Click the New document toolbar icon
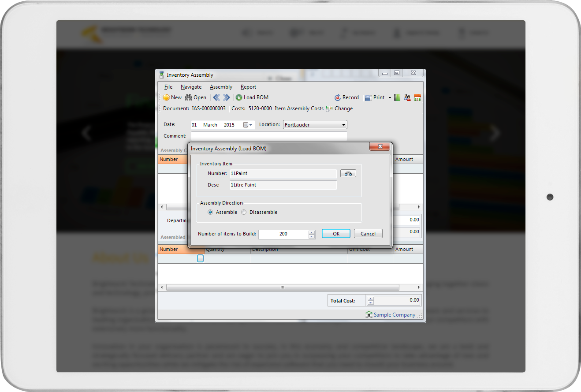The image size is (581, 392). point(166,97)
